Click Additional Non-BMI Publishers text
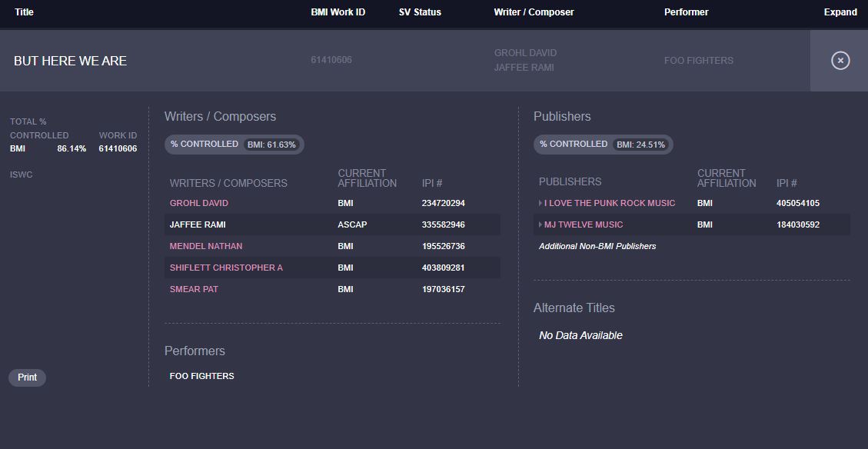868x449 pixels. tap(597, 246)
